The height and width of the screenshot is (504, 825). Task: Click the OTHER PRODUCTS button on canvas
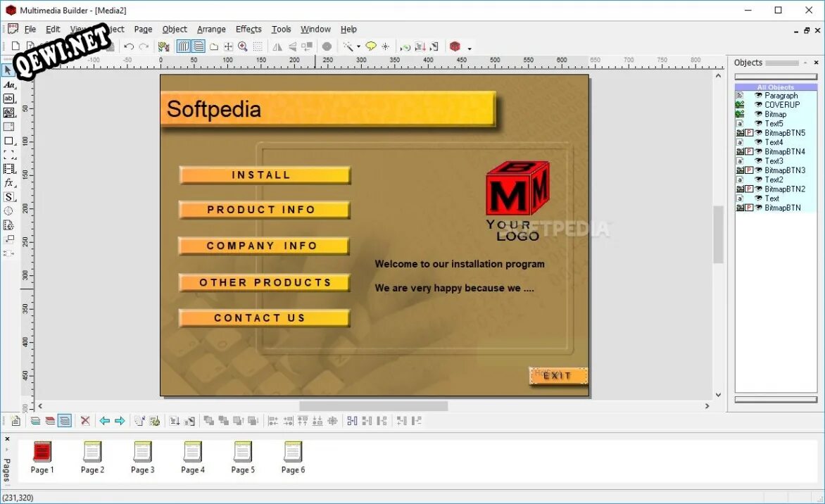coord(264,282)
